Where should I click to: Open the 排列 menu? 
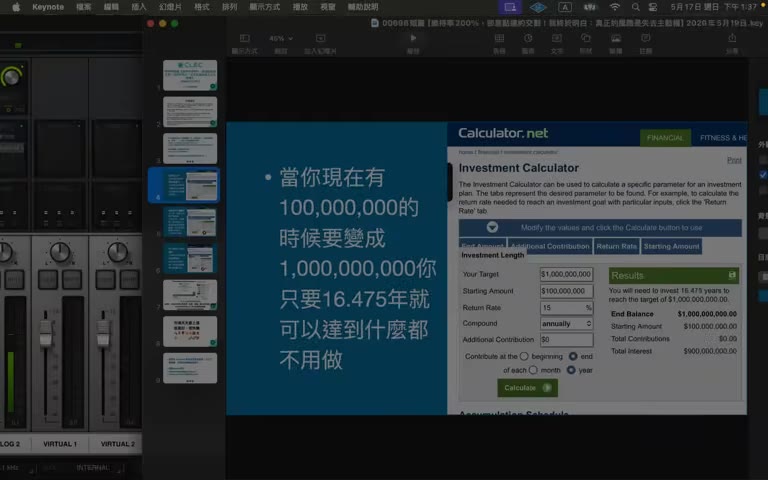coord(229,7)
